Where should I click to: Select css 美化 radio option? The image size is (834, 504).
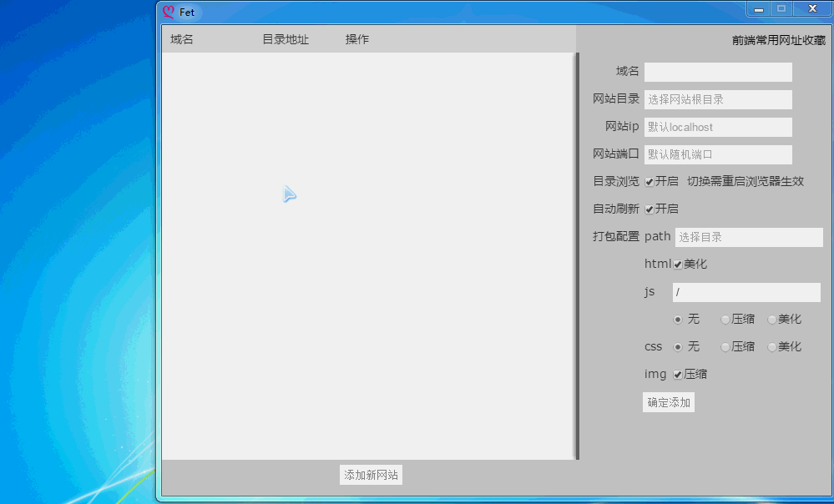click(x=772, y=347)
